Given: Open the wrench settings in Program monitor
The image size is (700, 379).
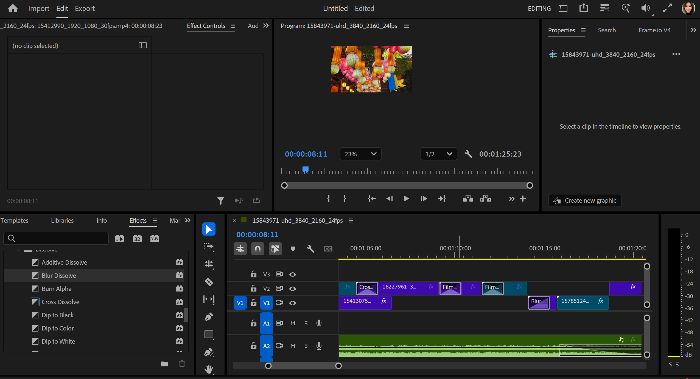Looking at the screenshot, I should (468, 154).
